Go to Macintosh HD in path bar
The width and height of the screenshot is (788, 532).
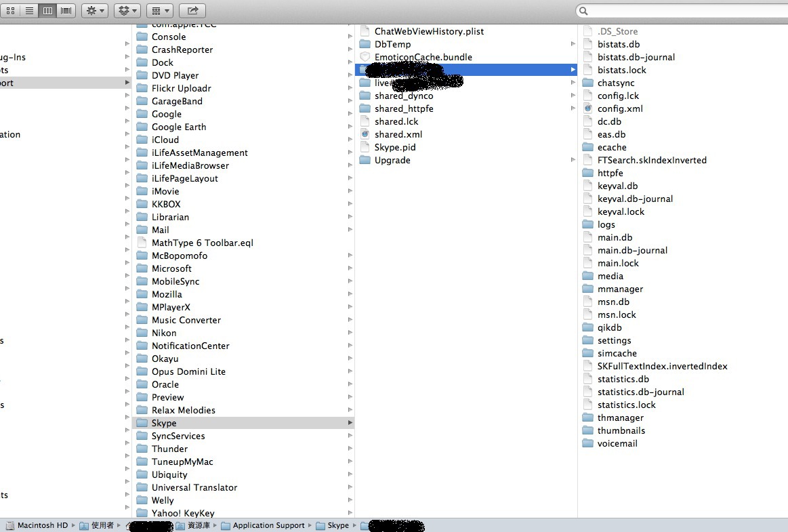point(37,525)
